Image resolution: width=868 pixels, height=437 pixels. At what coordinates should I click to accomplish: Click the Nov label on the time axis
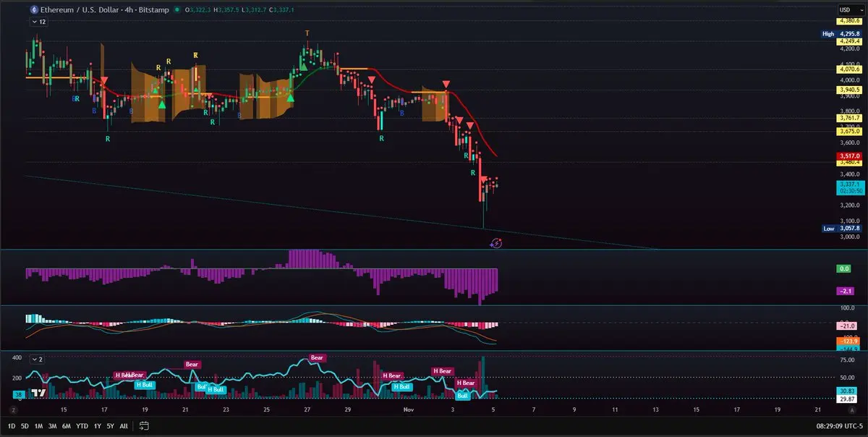coord(410,409)
